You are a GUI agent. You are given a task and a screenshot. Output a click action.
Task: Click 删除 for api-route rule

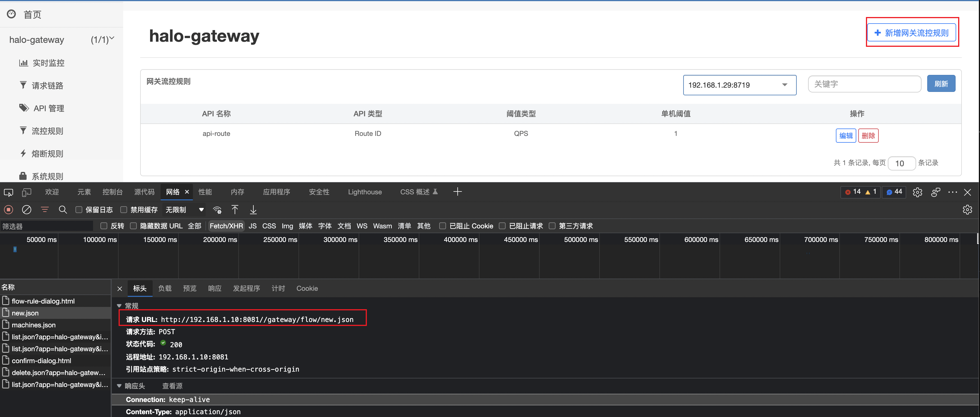pos(868,135)
